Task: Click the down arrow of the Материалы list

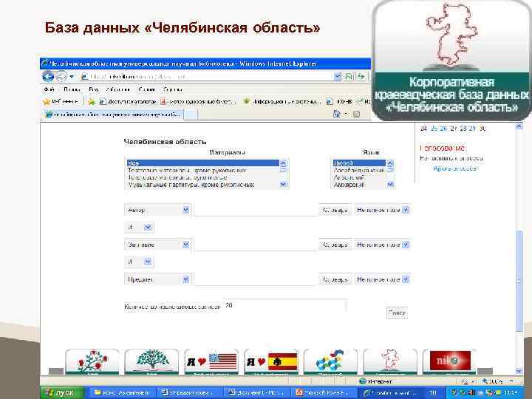Action: tap(283, 185)
